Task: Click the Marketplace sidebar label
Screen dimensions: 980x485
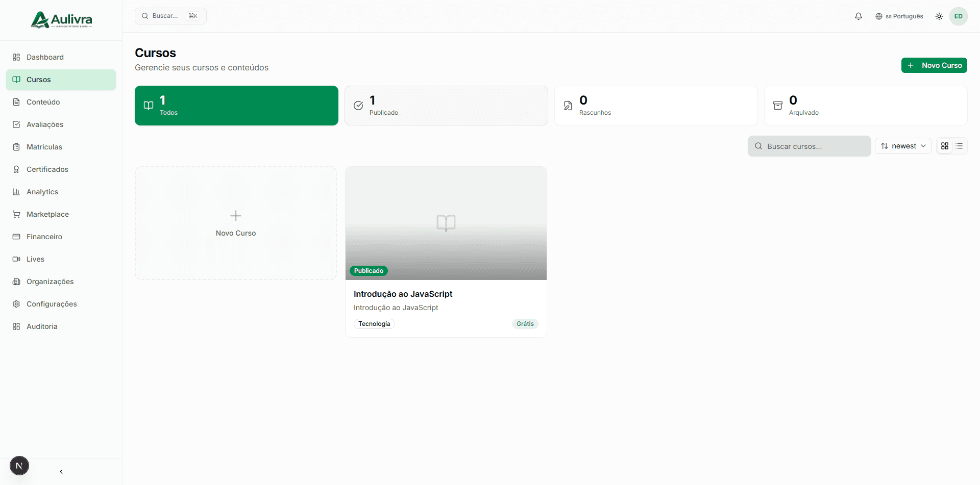Action: [47, 214]
